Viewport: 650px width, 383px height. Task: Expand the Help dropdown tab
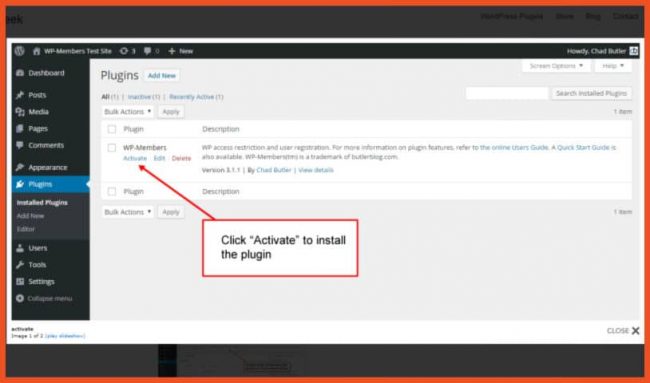[x=613, y=66]
